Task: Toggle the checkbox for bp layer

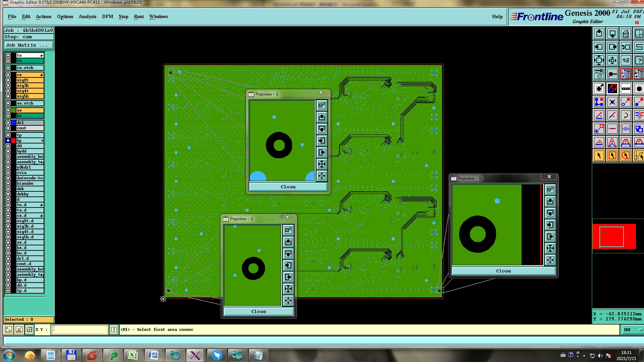Action: [x=8, y=140]
